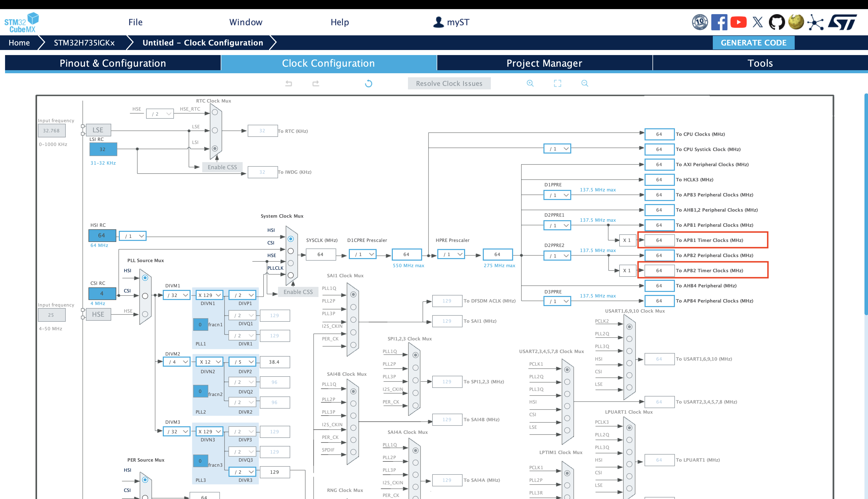
Task: Click the HSI RC 64 value box
Action: (x=102, y=235)
